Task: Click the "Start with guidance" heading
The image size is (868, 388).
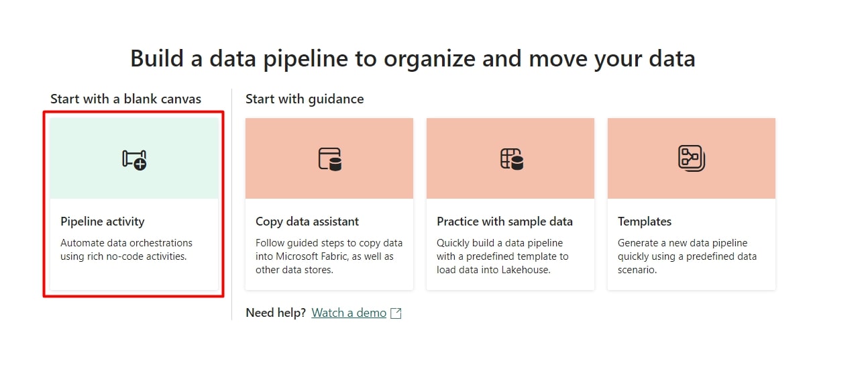Action: [x=305, y=99]
